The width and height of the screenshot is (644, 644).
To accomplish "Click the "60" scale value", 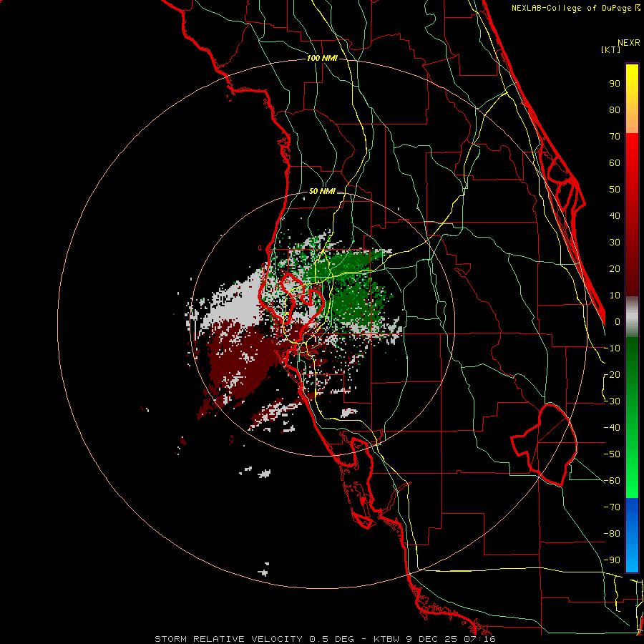I will click(x=615, y=162).
